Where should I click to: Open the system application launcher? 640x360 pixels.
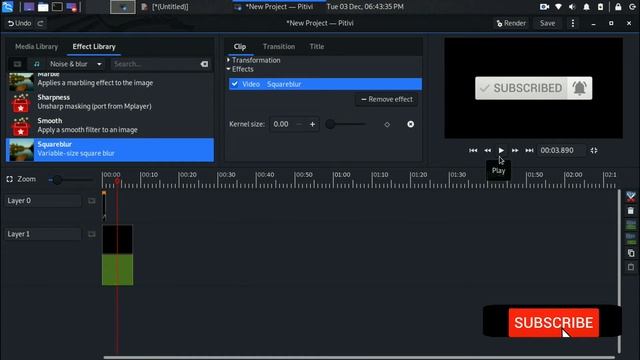(x=8, y=7)
